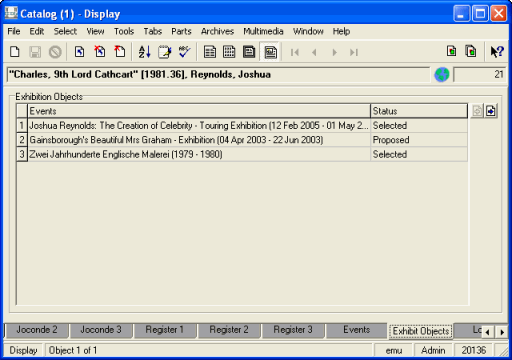Click the greyed Save disk icon
The image size is (512, 360).
(35, 52)
